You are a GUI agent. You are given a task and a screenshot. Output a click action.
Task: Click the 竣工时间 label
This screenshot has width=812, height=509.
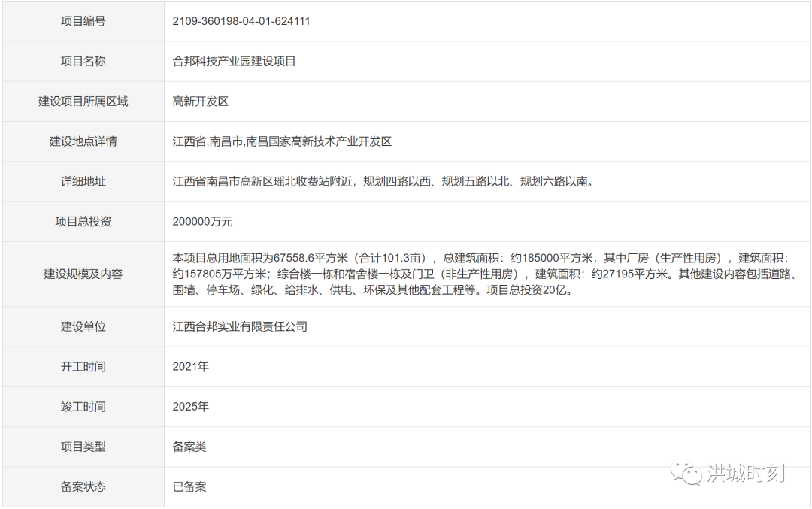coord(83,407)
